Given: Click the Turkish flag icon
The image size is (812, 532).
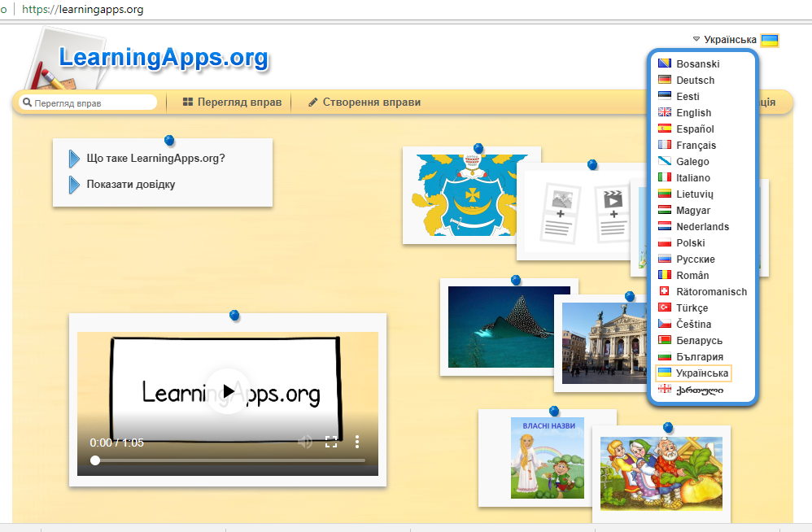Looking at the screenshot, I should pyautogui.click(x=665, y=307).
